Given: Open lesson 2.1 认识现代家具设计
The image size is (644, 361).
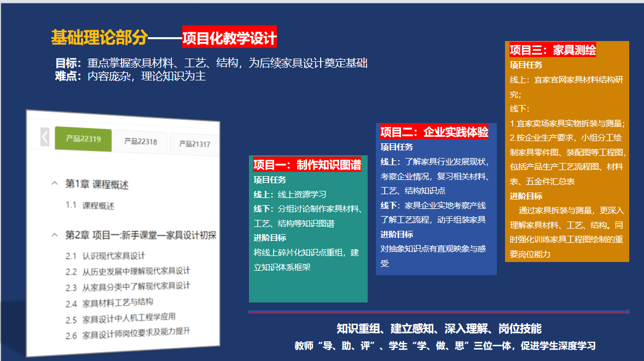Looking at the screenshot, I should [113, 255].
